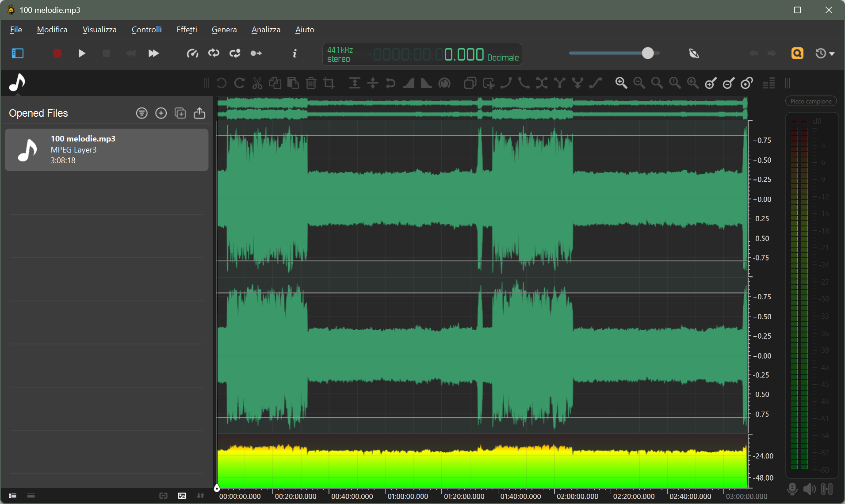Undo the last edit

222,83
